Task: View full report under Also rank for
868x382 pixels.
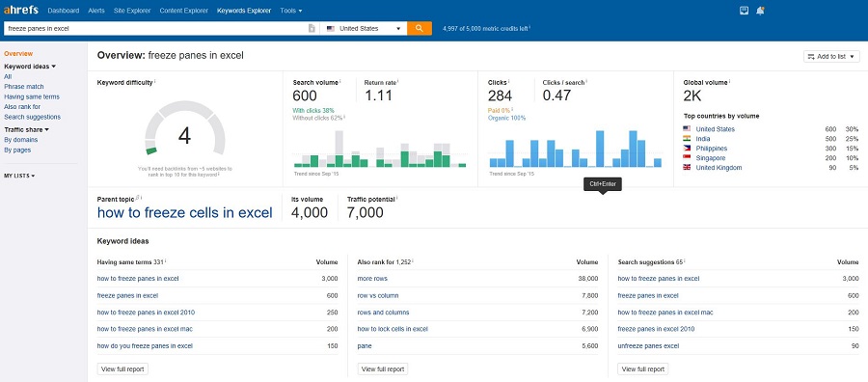Action: pos(383,368)
